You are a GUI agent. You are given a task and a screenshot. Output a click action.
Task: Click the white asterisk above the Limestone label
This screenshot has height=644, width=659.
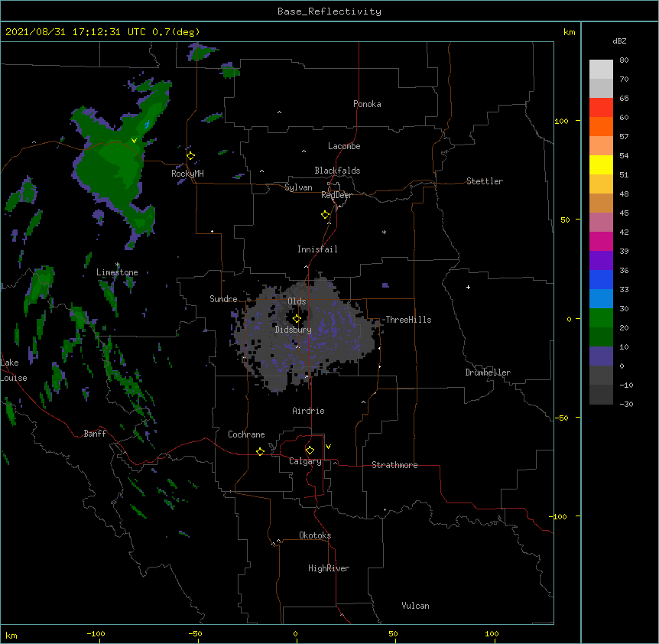pos(118,265)
